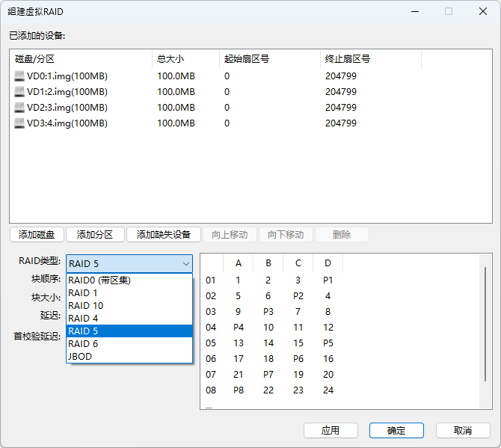Click the disk icon beside VD3:4.img

pyautogui.click(x=19, y=123)
